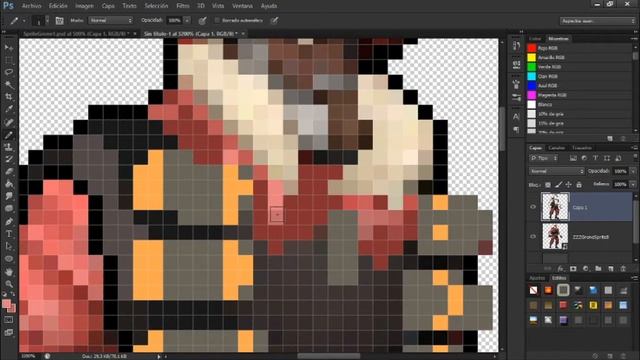
Task: Select the Pencil tool in toolbox
Action: [9, 135]
